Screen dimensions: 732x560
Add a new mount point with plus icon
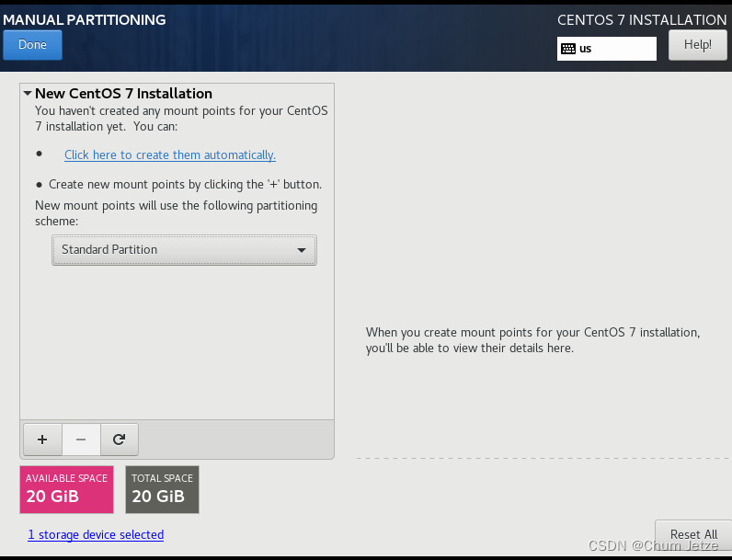coord(42,440)
